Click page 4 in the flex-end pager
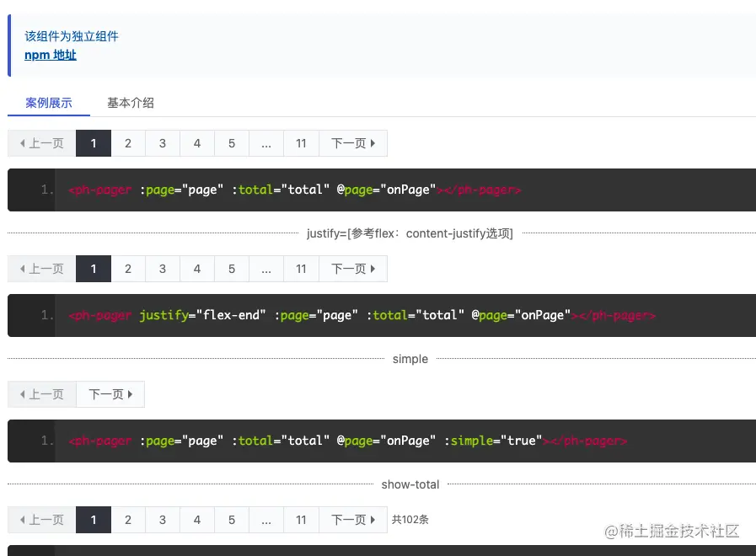Screen dimensions: 756x556 coord(196,269)
